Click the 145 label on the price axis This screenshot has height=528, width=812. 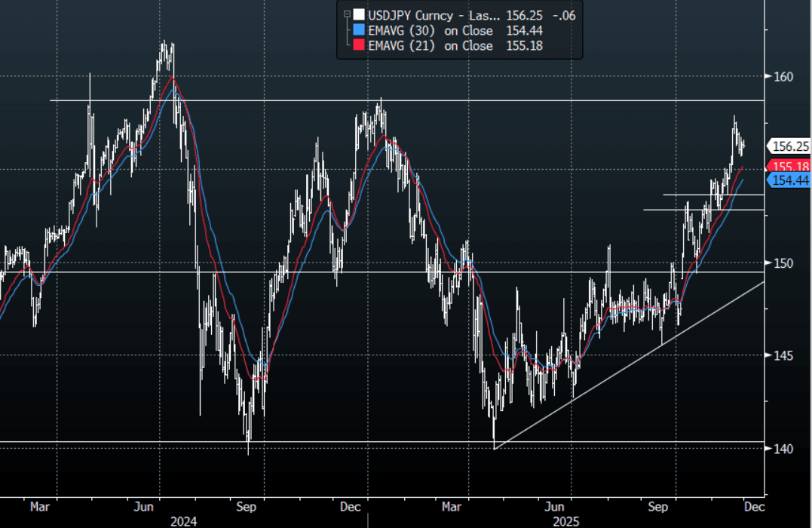tap(783, 355)
